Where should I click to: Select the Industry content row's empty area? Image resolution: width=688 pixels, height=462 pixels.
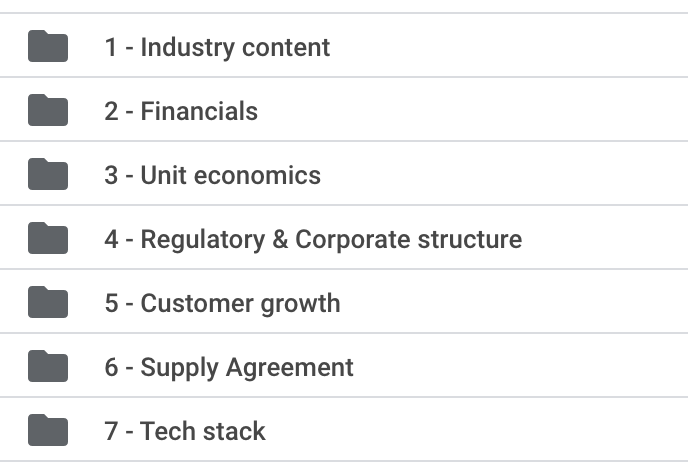pyautogui.click(x=509, y=46)
